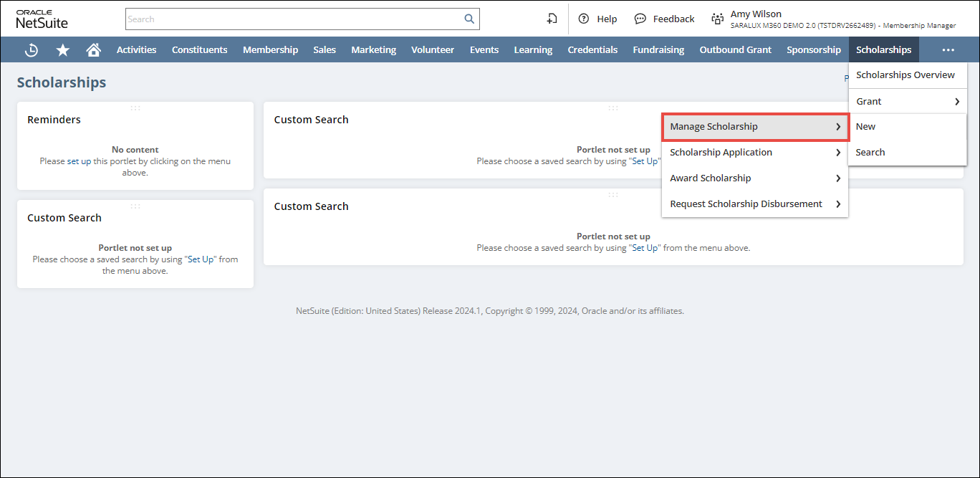Screen dimensions: 980x478
Task: Expand the Grant submenu
Action: click(907, 102)
